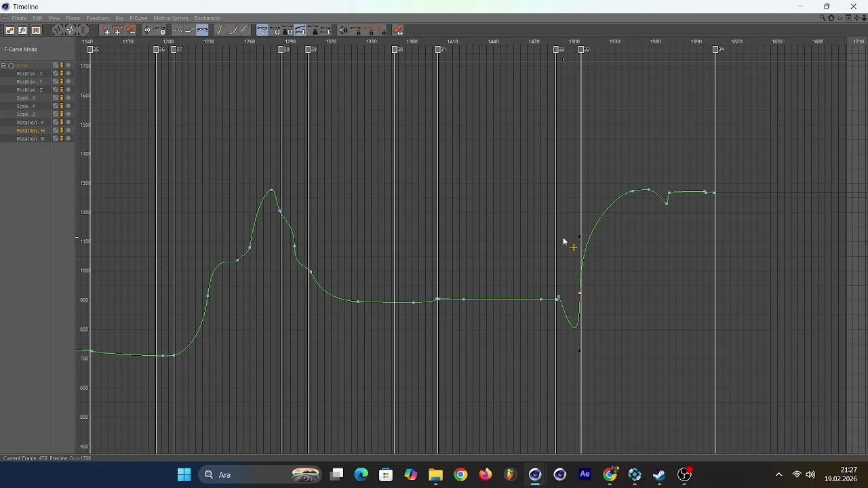
Task: Click the last red toolbar icon
Action: click(398, 30)
